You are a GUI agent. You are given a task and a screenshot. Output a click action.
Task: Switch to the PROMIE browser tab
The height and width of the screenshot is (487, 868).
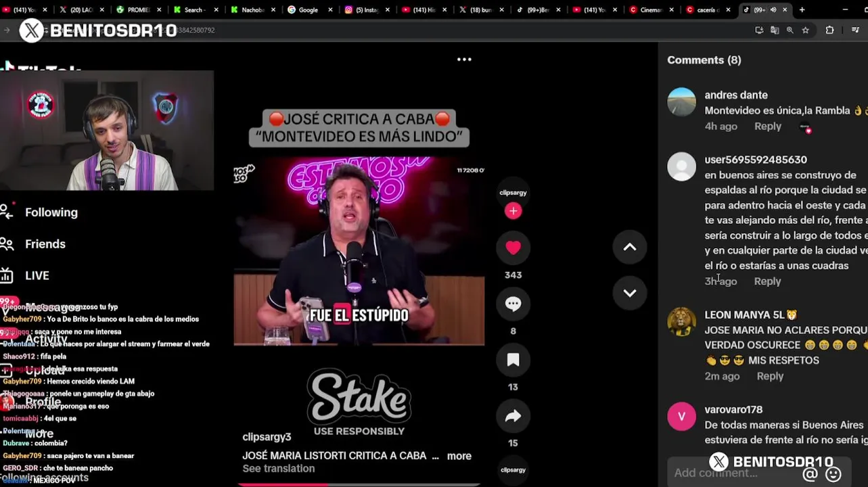[137, 10]
